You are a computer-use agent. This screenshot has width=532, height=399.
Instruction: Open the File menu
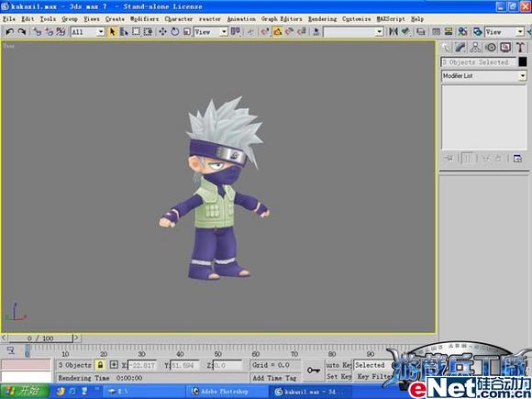click(9, 19)
